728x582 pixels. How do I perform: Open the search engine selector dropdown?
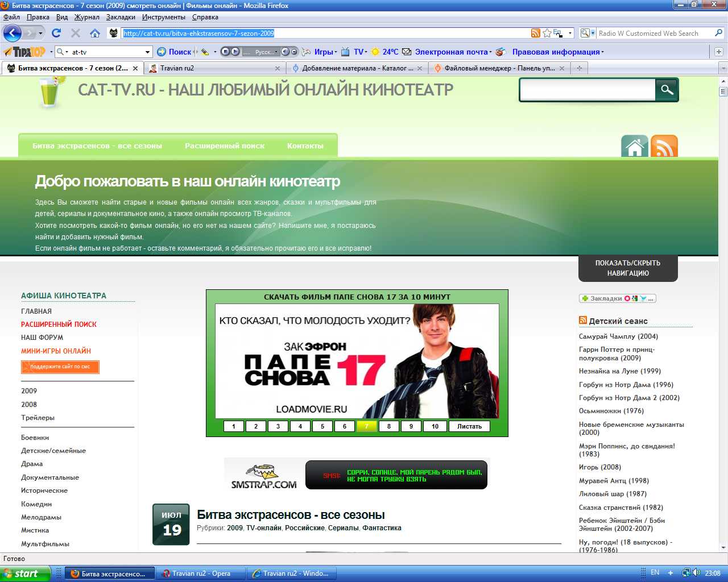pyautogui.click(x=588, y=33)
